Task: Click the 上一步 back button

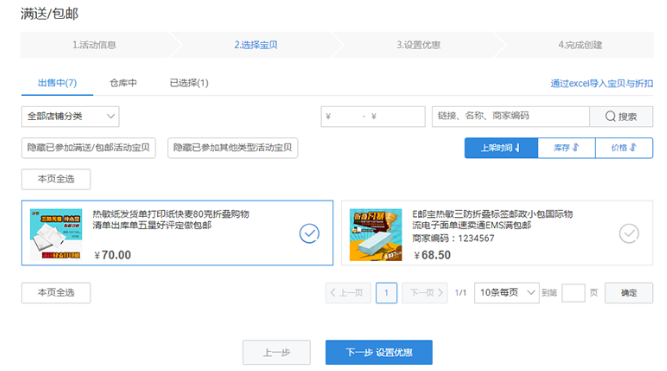Action: [x=276, y=352]
